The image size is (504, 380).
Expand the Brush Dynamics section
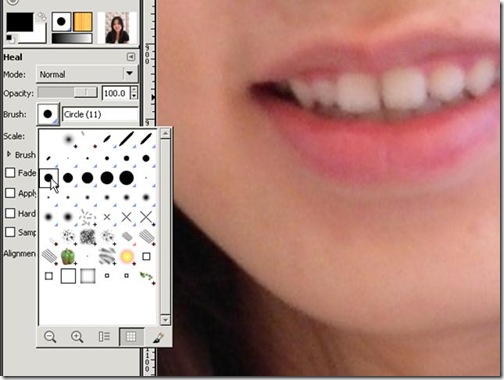pos(9,154)
